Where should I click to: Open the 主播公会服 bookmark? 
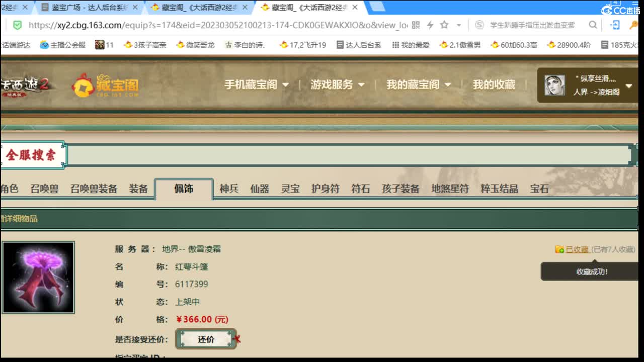(x=63, y=45)
